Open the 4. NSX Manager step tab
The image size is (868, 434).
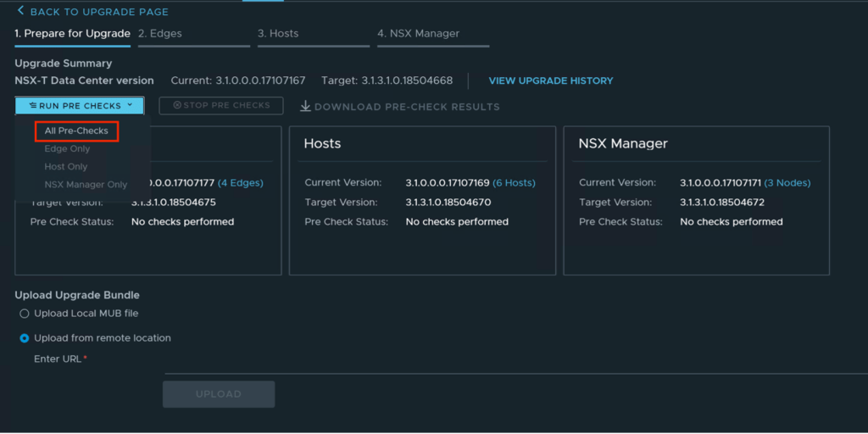418,34
